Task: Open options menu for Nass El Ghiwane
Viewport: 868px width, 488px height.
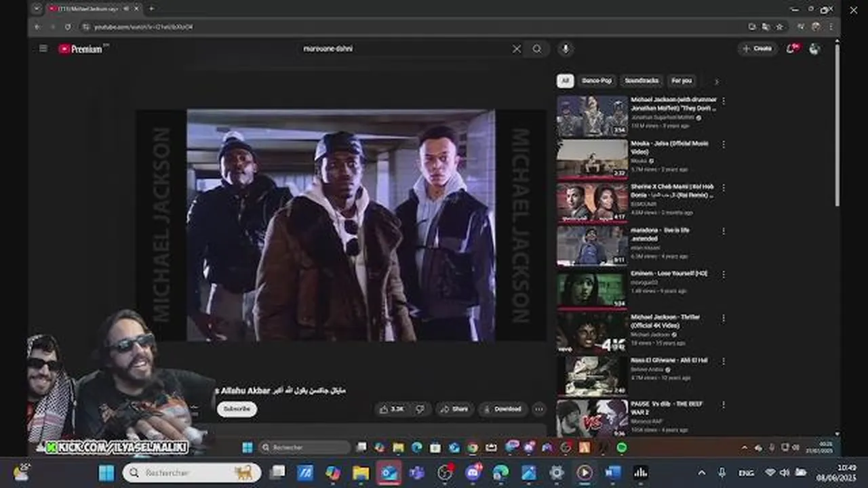Action: [x=724, y=361]
